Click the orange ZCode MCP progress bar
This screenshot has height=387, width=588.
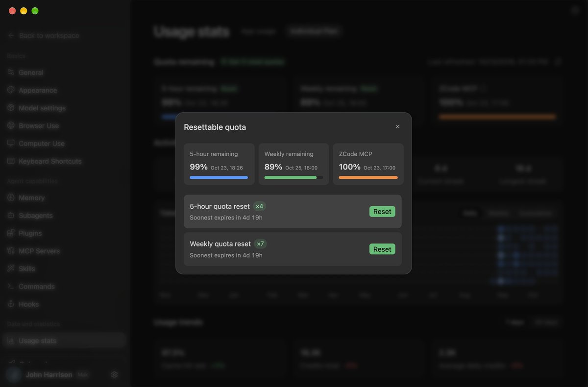tap(368, 177)
